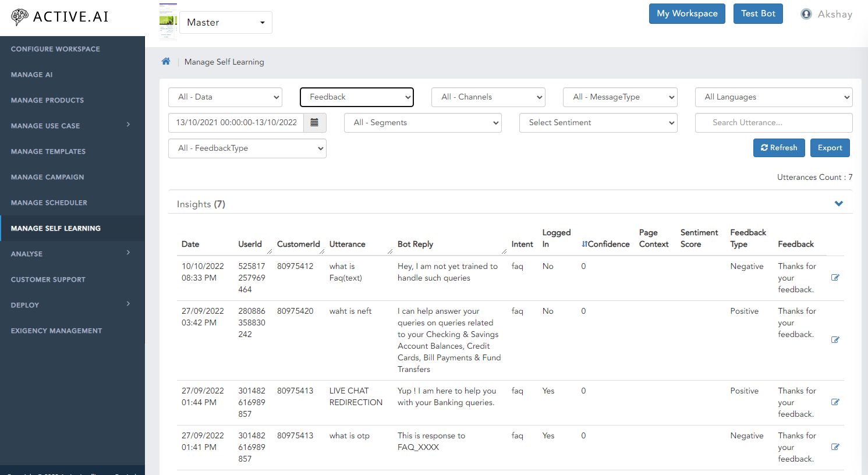
Task: Click the workspace thumbnail image
Action: (x=168, y=22)
